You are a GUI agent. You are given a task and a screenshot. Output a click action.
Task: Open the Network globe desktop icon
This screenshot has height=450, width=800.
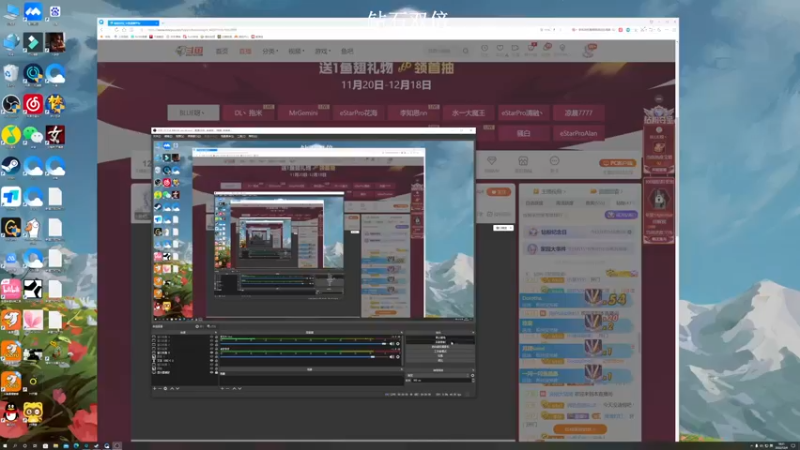pyautogui.click(x=11, y=43)
